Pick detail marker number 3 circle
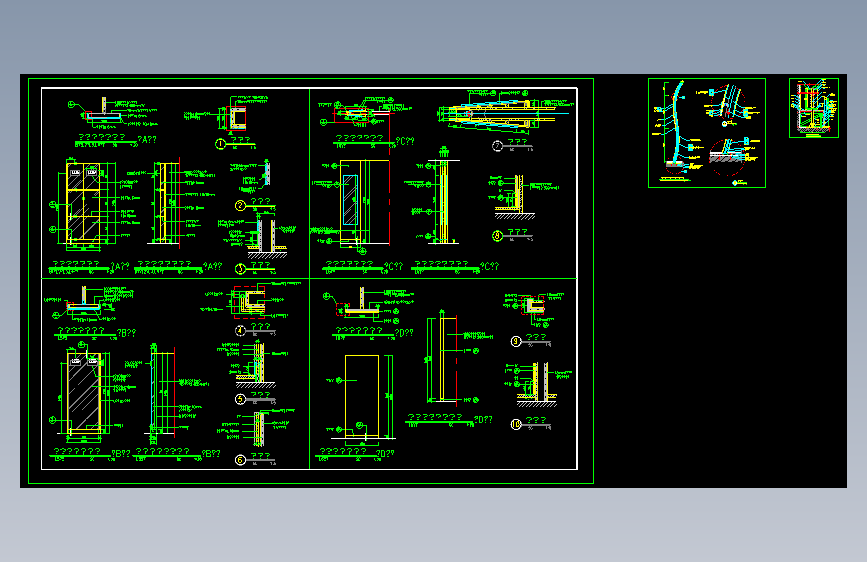 pos(240,269)
